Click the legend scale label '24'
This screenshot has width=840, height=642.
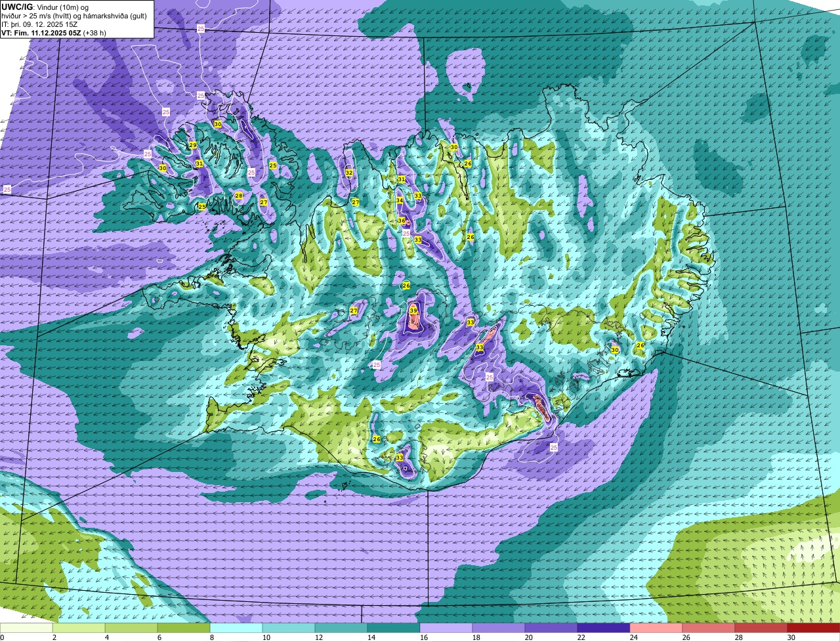(634, 637)
